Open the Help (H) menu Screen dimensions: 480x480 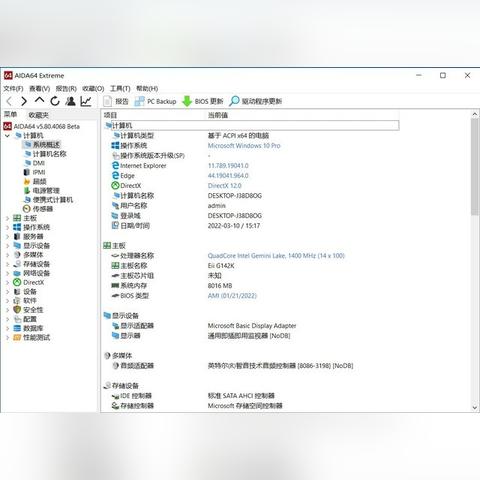pos(147,88)
